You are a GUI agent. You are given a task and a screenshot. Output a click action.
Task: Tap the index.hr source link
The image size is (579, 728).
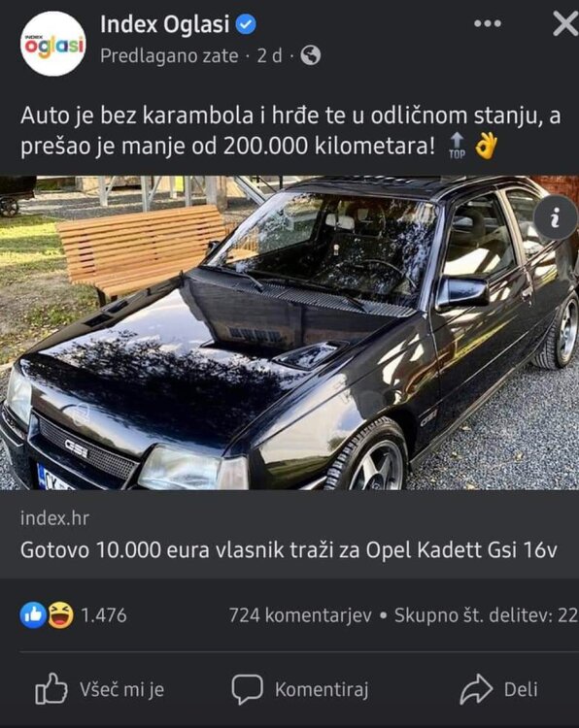tap(54, 518)
